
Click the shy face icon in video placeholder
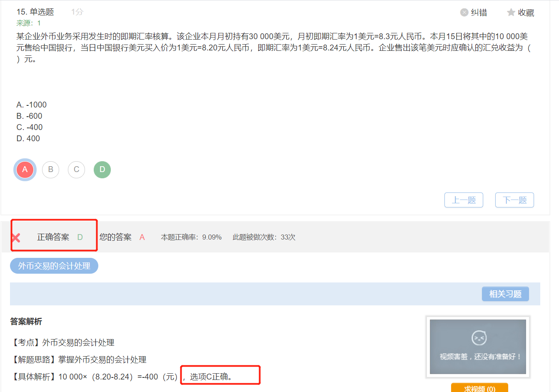click(479, 338)
